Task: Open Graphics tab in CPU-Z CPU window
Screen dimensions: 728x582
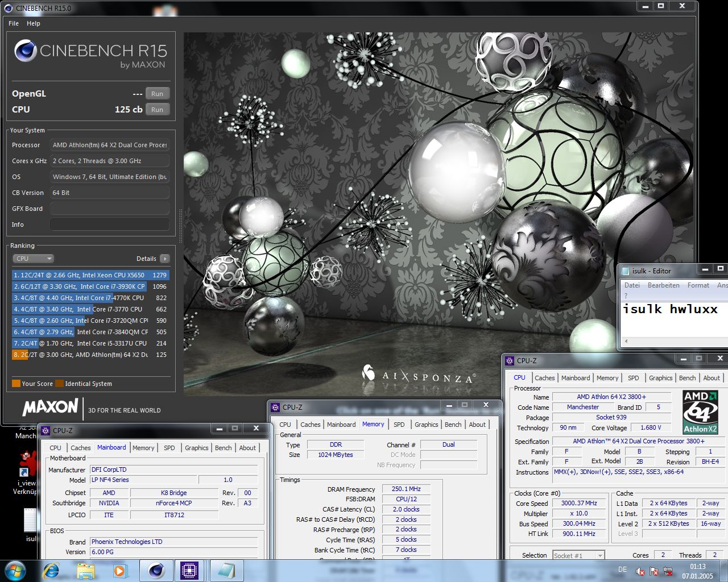Action: pyautogui.click(x=661, y=378)
